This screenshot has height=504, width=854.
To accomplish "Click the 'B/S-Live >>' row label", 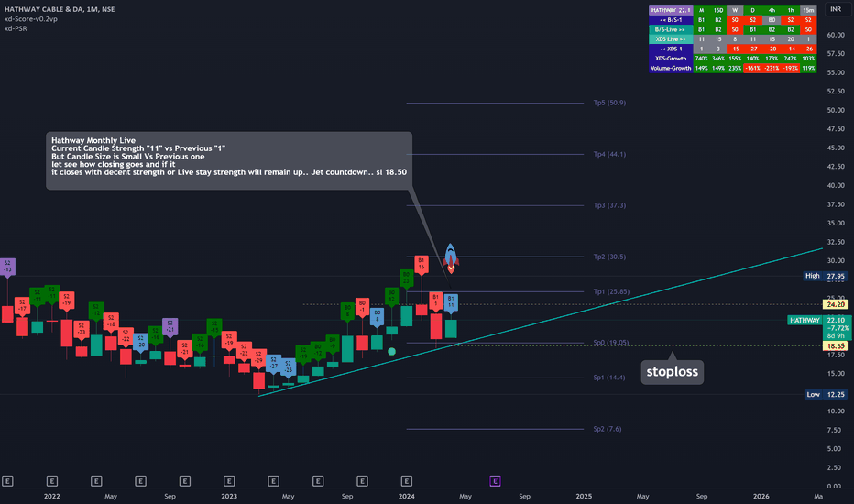I will pyautogui.click(x=671, y=29).
